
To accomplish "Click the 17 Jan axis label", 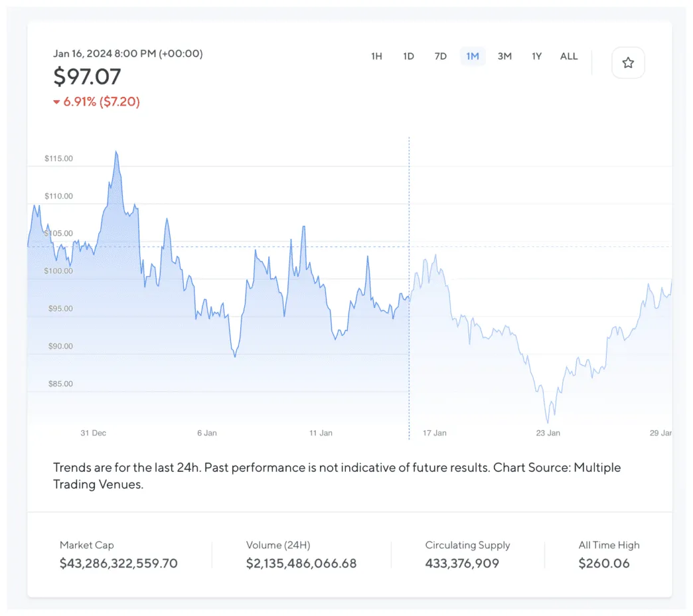I will tap(434, 433).
